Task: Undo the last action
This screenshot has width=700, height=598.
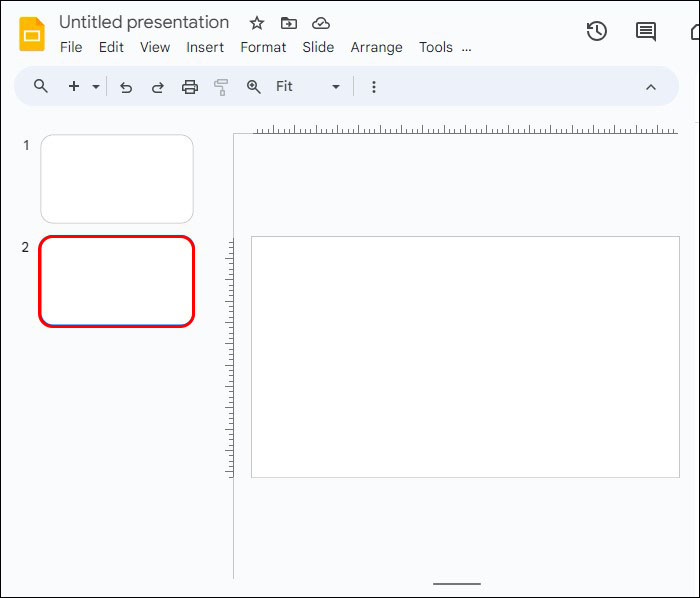Action: [126, 87]
